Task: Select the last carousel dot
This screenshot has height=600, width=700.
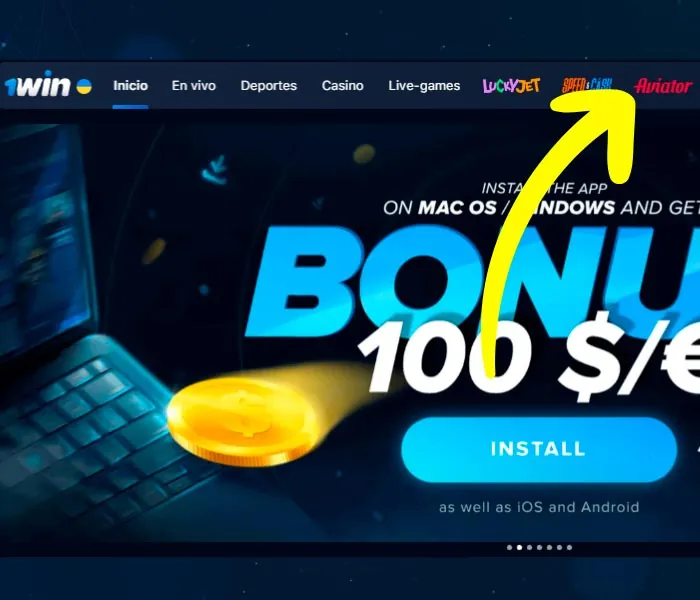Action: pos(569,547)
